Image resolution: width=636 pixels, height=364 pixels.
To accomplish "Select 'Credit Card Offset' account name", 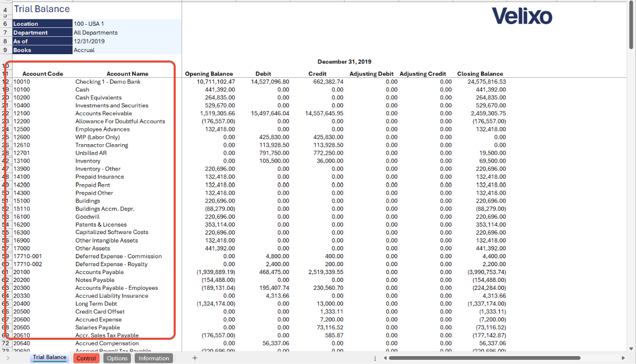I will (x=99, y=311).
